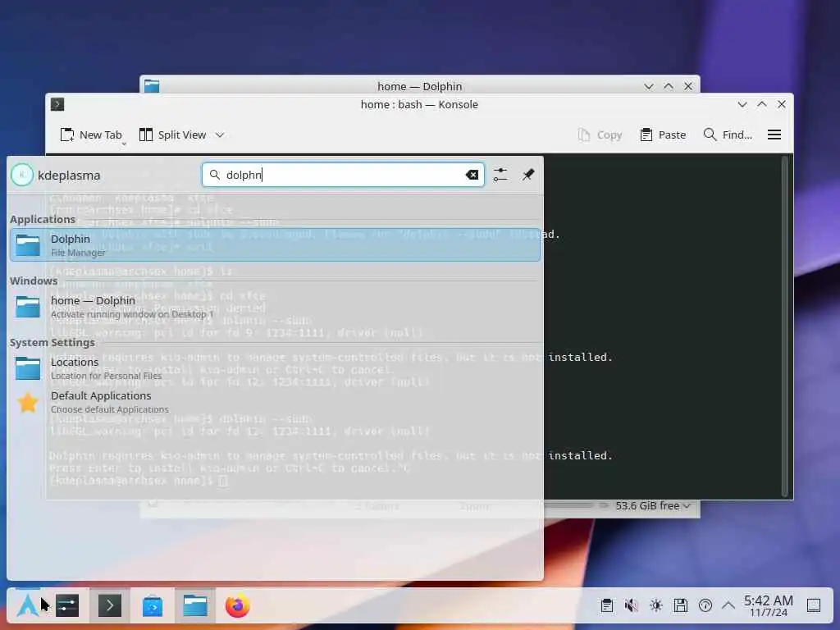Click the kdeplasma username label
This screenshot has height=630, width=840.
[x=69, y=176]
